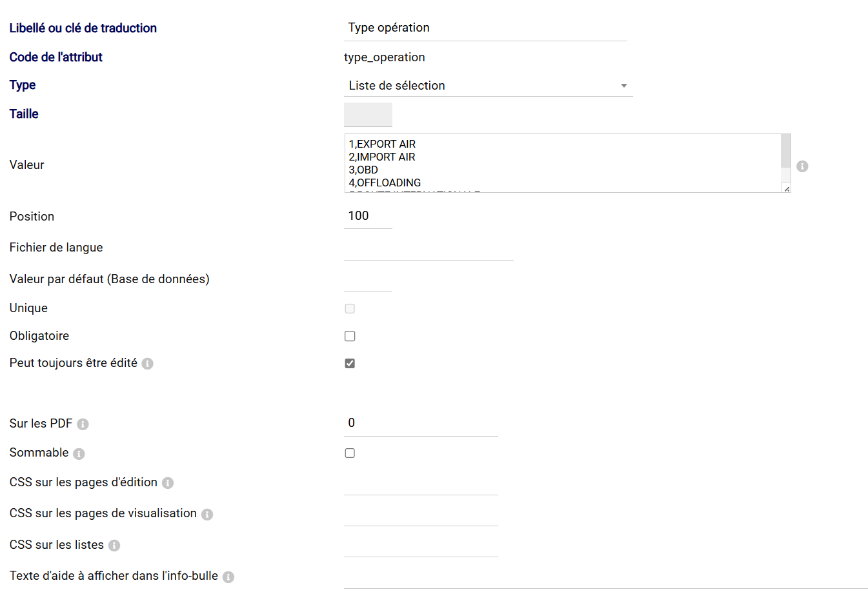868x603 pixels.
Task: Open the Type dropdown showing Liste de sélection
Action: [x=488, y=86]
